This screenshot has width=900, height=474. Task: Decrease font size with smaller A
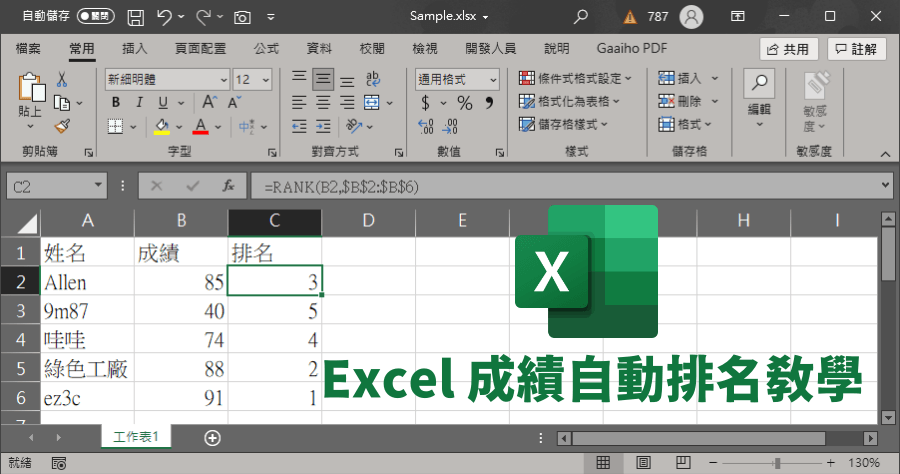pos(234,102)
